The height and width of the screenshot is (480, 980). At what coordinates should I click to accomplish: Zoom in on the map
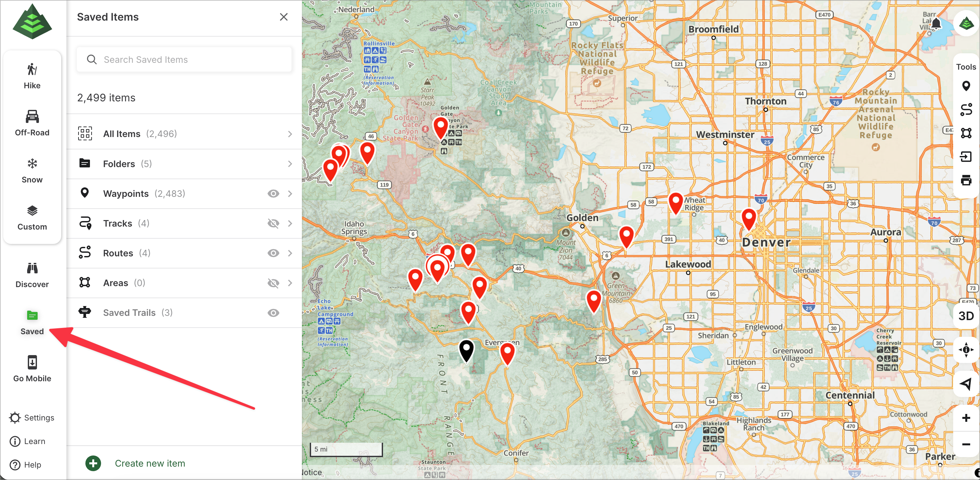(x=966, y=418)
